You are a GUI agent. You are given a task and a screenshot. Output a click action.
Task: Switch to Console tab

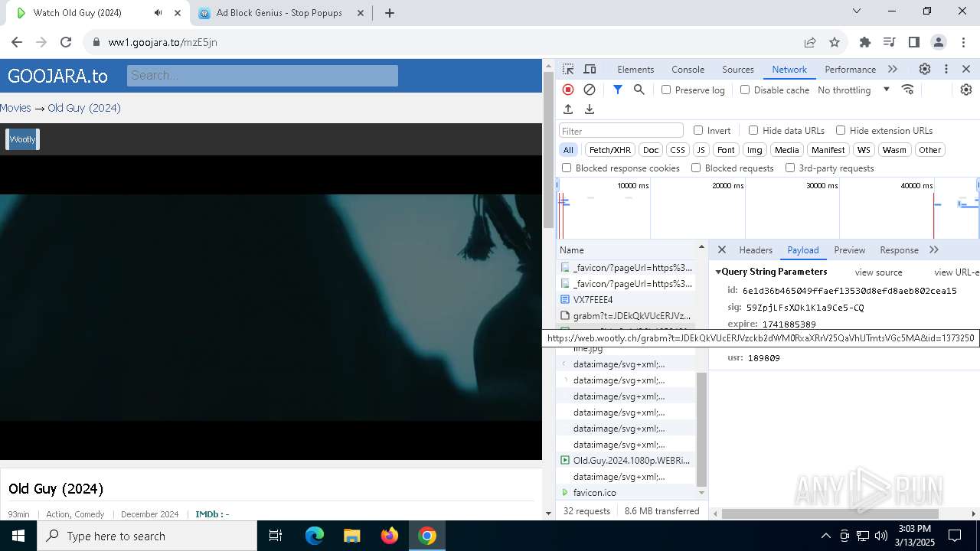[688, 69]
